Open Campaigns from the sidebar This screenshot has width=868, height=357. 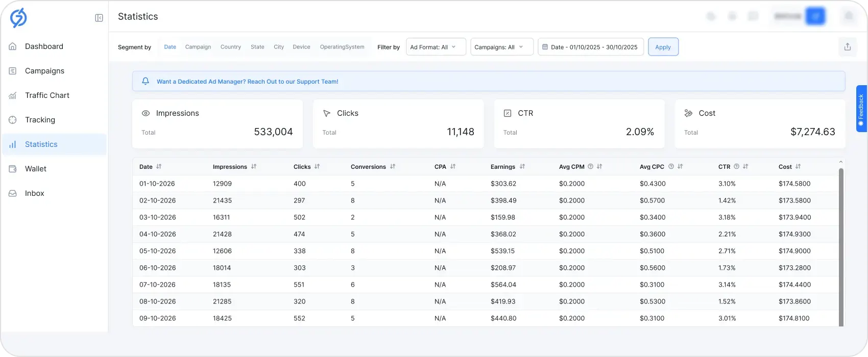point(55,71)
